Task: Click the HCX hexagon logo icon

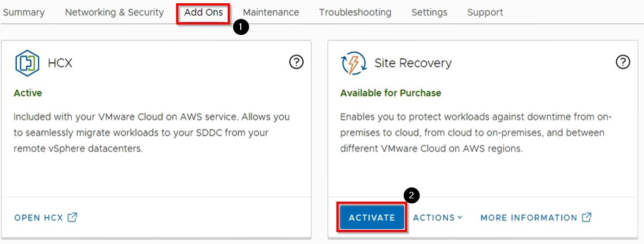Action: [27, 63]
